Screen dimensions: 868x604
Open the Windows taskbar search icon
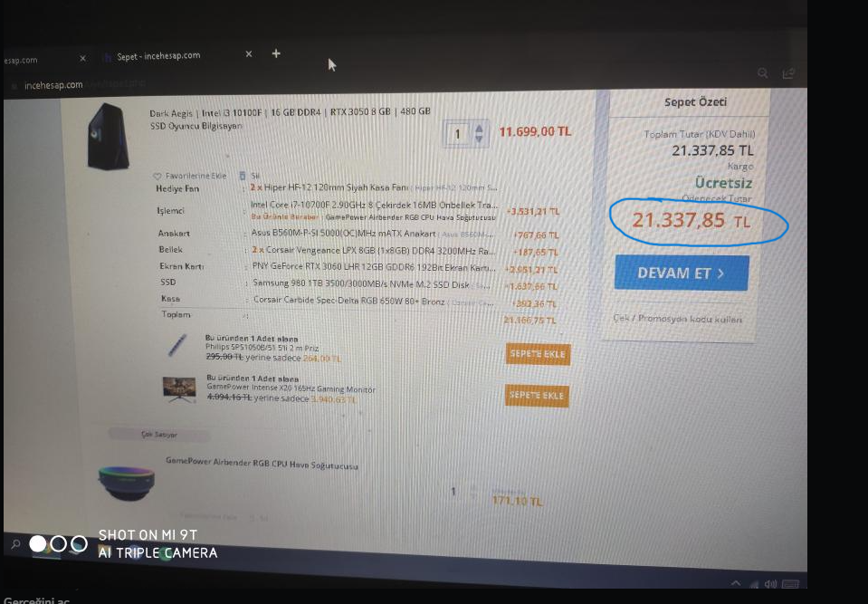point(15,544)
